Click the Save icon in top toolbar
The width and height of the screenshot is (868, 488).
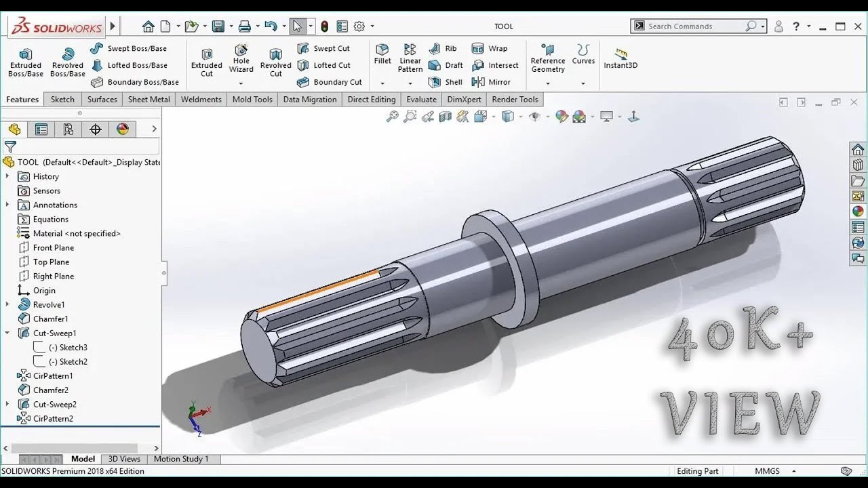tap(218, 26)
